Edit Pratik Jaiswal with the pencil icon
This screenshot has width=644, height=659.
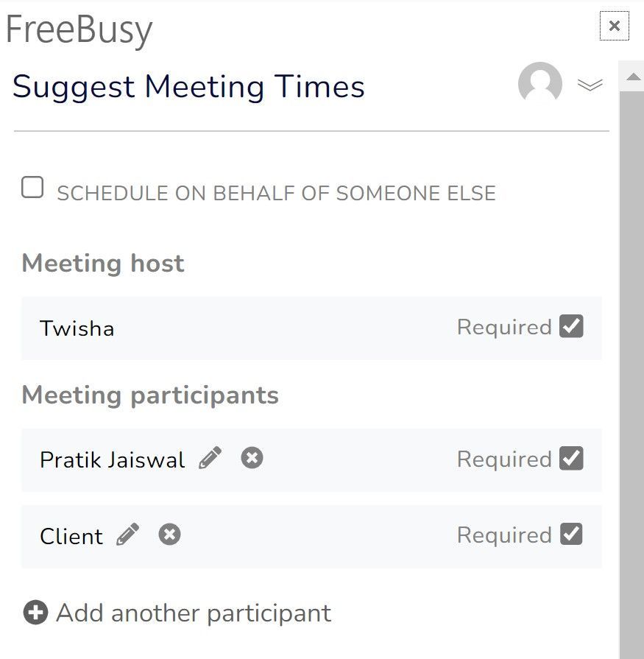click(x=210, y=458)
